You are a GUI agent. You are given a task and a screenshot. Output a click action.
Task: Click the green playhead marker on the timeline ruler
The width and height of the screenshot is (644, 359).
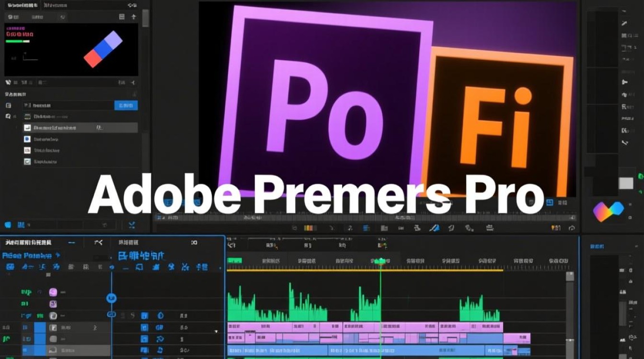pyautogui.click(x=380, y=261)
